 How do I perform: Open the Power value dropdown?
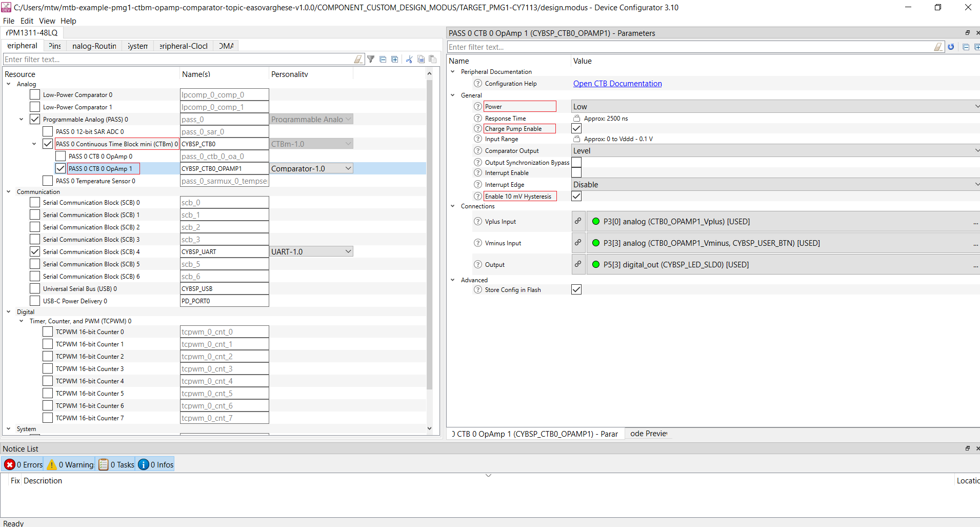[x=775, y=106]
